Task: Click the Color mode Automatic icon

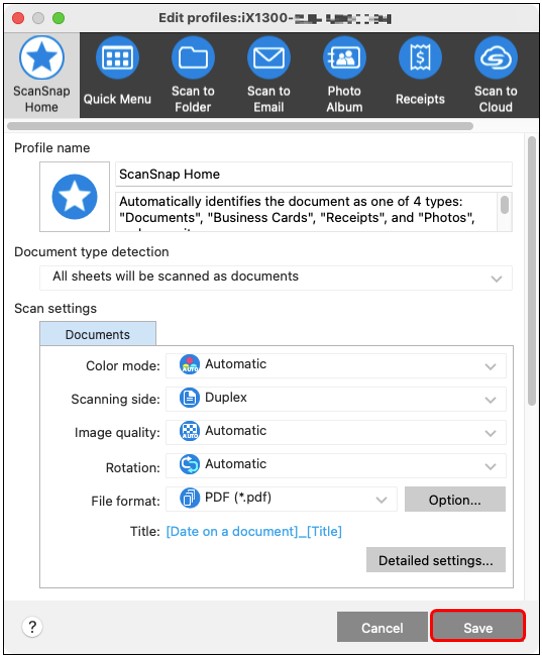Action: click(189, 364)
